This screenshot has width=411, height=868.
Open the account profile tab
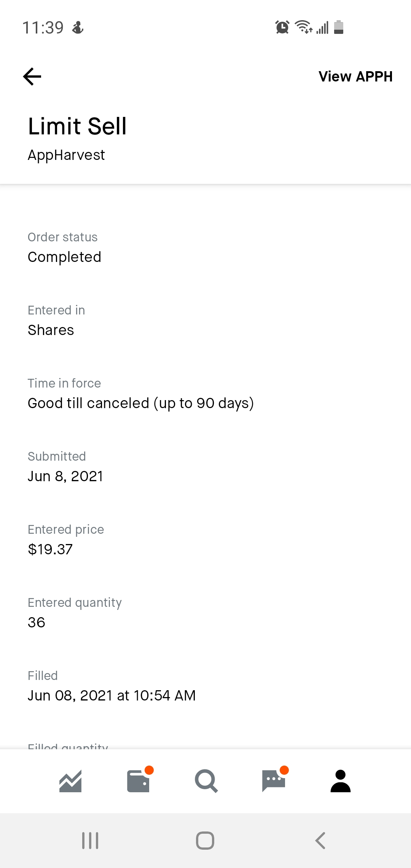341,781
